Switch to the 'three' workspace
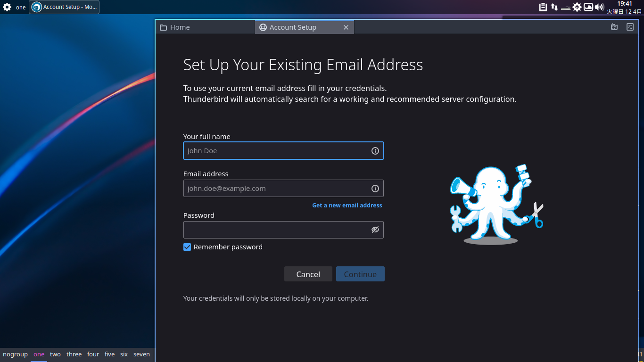 [74, 354]
